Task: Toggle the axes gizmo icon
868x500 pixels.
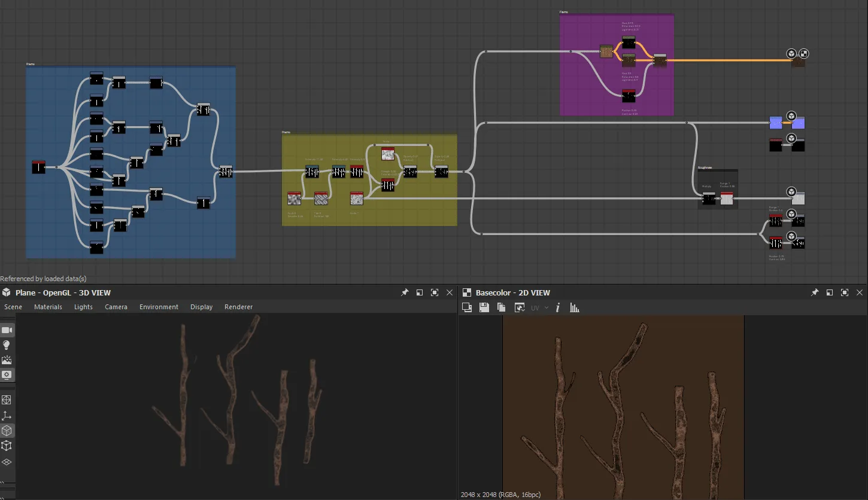Action: pyautogui.click(x=7, y=416)
